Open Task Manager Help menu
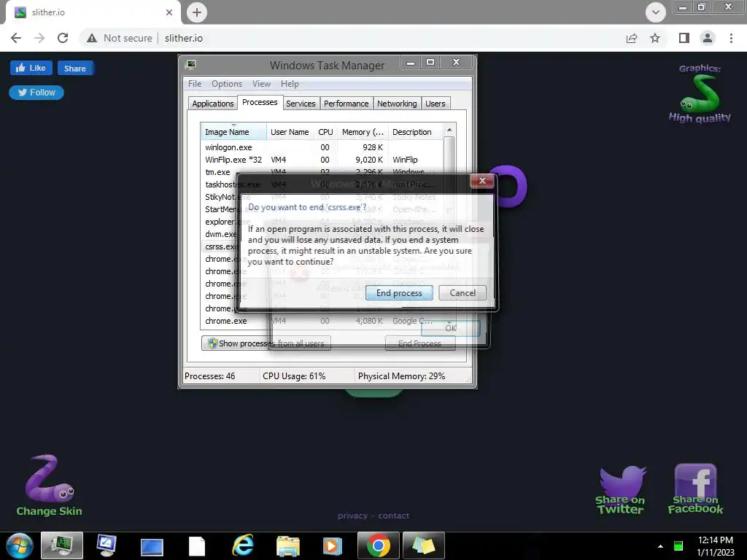Image resolution: width=747 pixels, height=560 pixels. pos(290,84)
